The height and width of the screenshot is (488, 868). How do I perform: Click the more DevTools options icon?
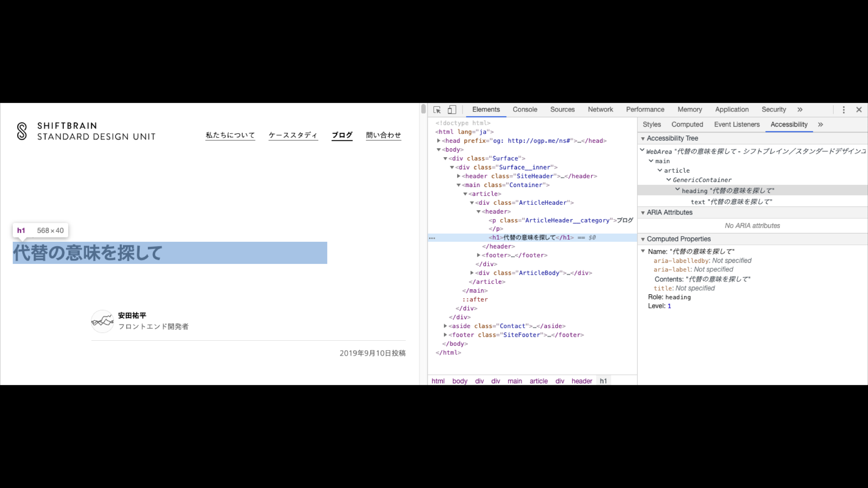point(844,109)
